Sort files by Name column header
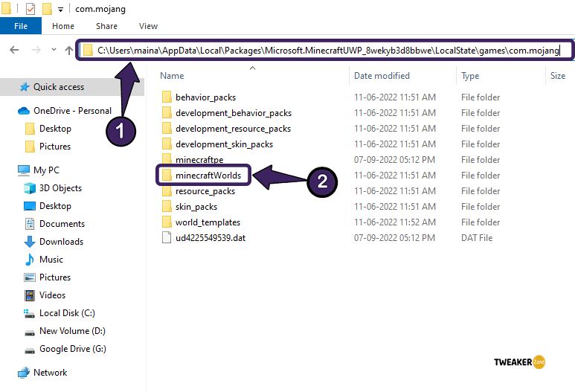 pos(172,76)
